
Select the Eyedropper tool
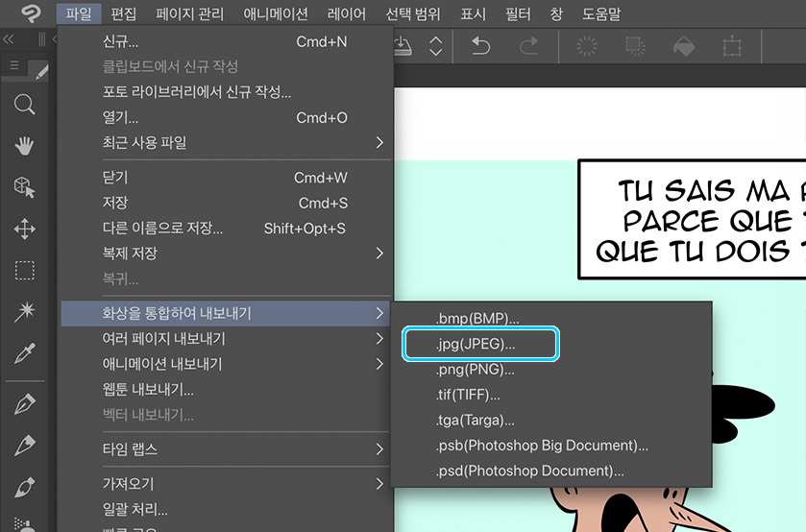point(25,353)
